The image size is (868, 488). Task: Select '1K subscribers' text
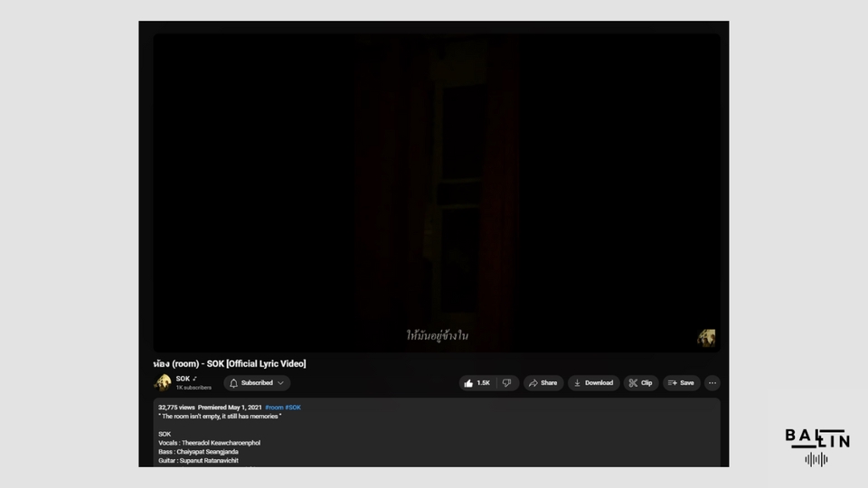coord(193,388)
